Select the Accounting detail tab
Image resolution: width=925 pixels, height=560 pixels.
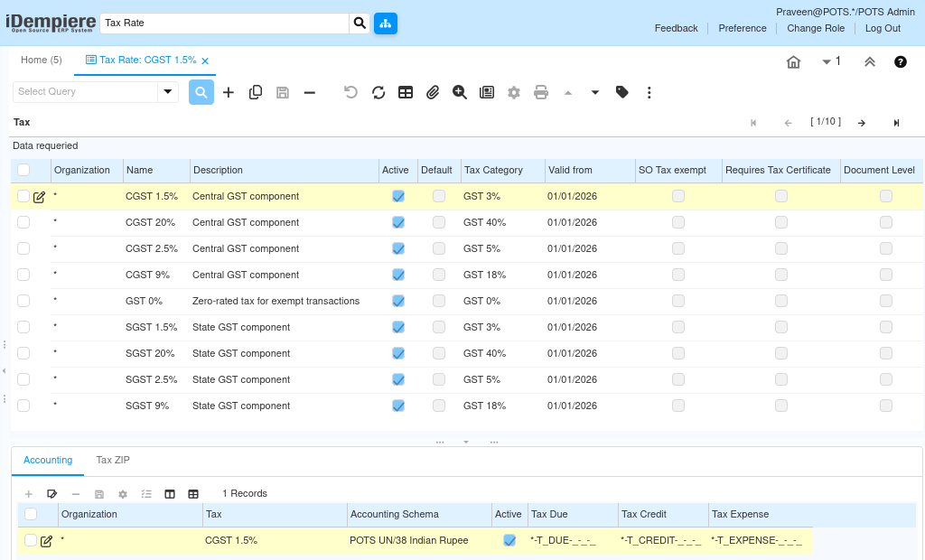48,461
